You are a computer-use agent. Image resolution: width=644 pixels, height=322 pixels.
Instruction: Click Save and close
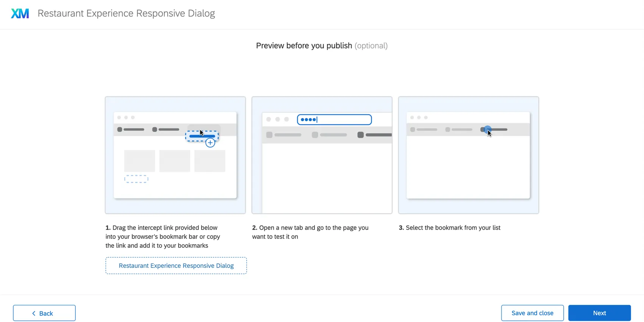coord(532,313)
